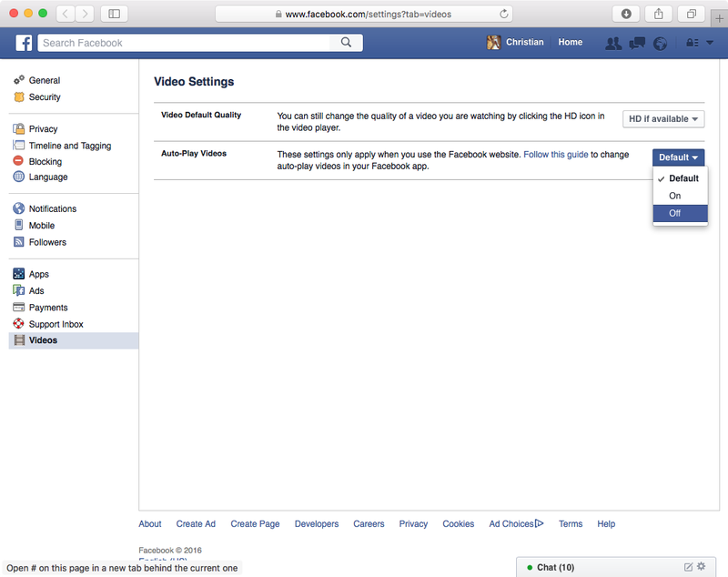Open privacy shortcuts lock icon
This screenshot has width=728, height=577.
pyautogui.click(x=693, y=43)
